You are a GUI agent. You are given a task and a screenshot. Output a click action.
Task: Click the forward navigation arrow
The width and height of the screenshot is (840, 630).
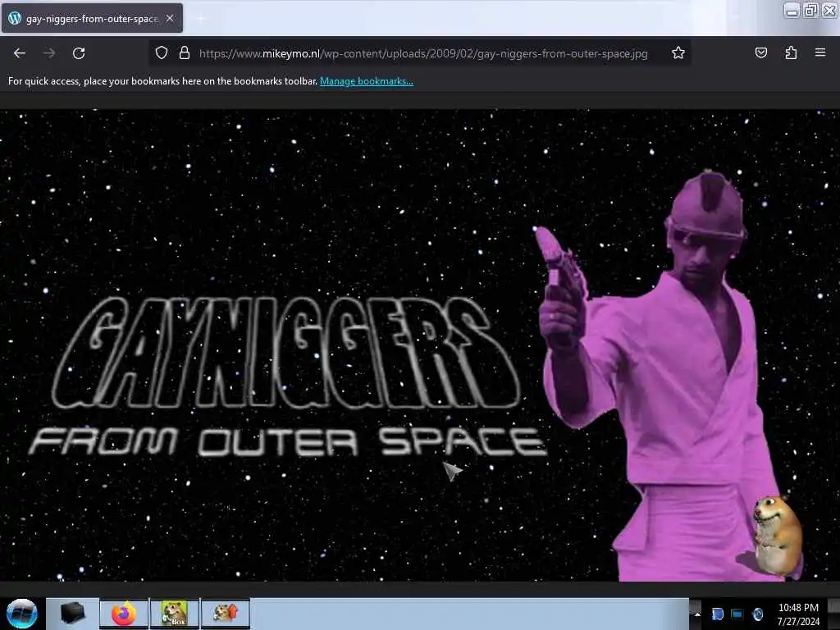pos(49,53)
